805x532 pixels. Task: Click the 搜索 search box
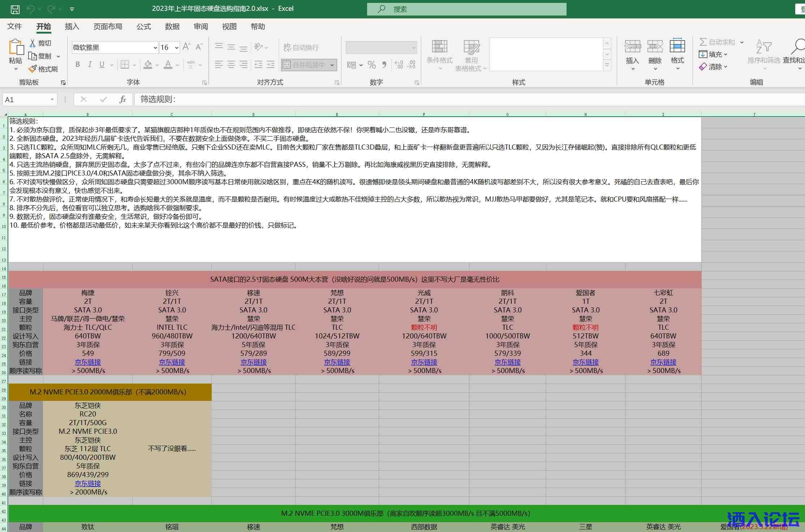point(466,9)
